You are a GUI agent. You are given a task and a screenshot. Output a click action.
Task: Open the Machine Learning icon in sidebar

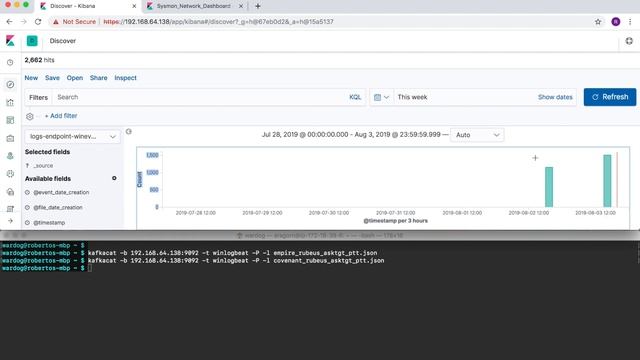(x=10, y=174)
